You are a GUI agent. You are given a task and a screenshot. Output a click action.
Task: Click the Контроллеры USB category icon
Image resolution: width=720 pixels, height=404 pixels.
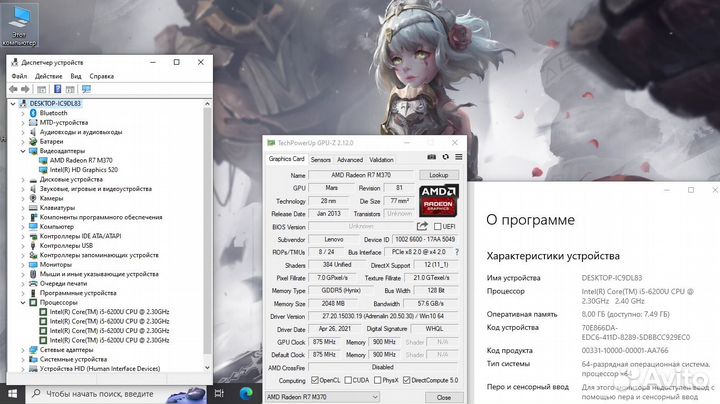tap(33, 246)
